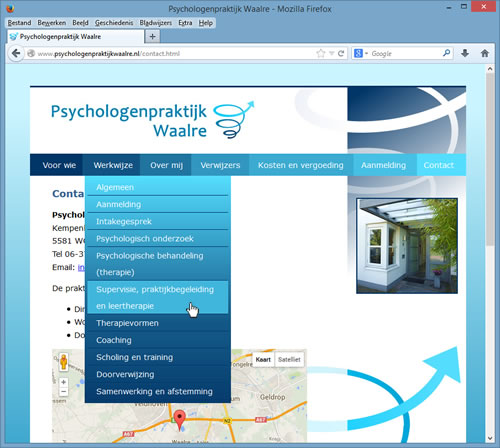Select Aanmelding in Werkwijze dropdown

[157, 204]
